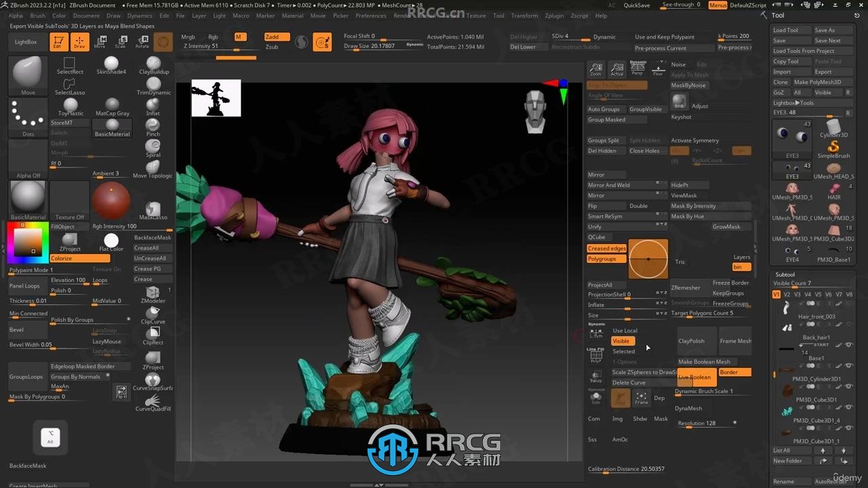Adjust the Draw Size slider
The width and height of the screenshot is (868, 488).
pos(383,47)
